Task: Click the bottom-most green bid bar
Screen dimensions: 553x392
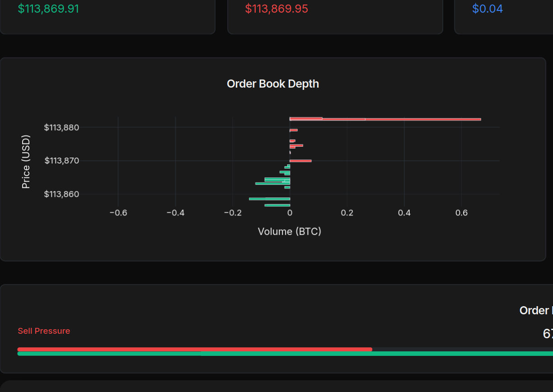Action: point(277,205)
